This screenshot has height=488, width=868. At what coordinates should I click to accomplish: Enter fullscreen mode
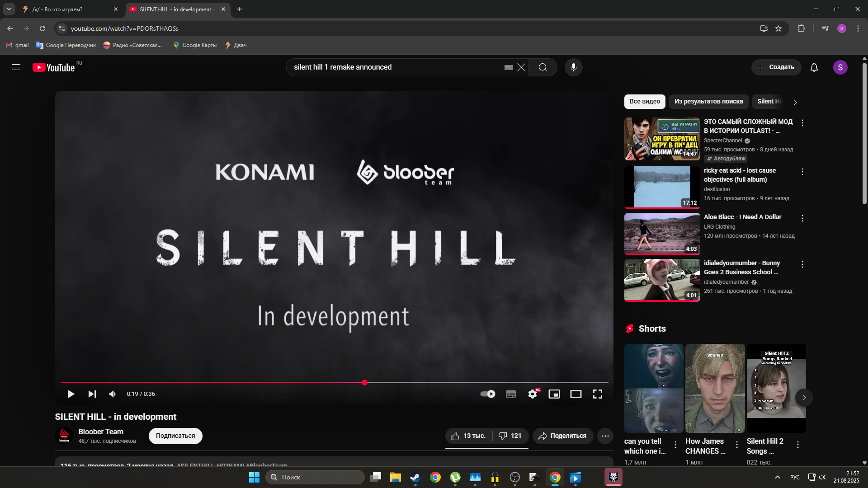click(597, 394)
